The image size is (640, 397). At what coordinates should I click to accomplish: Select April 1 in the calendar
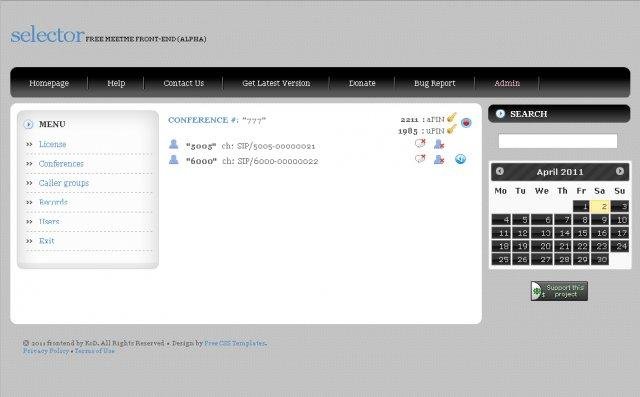581,206
